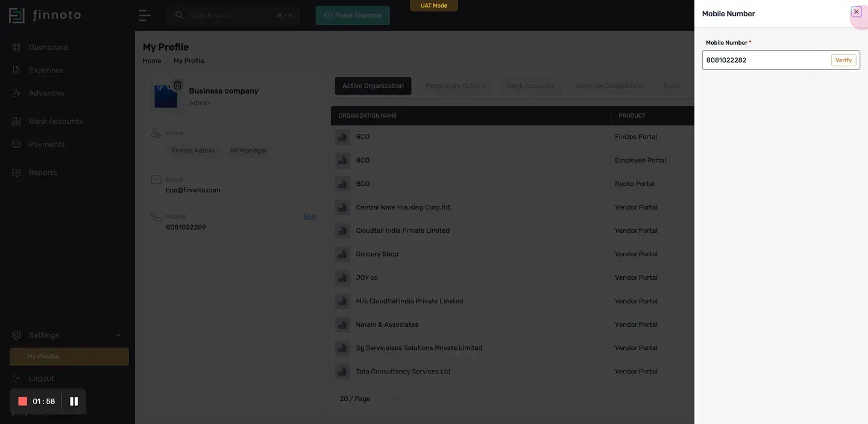This screenshot has height=424, width=868.
Task: Click Edit next to Mobile number
Action: pos(309,217)
